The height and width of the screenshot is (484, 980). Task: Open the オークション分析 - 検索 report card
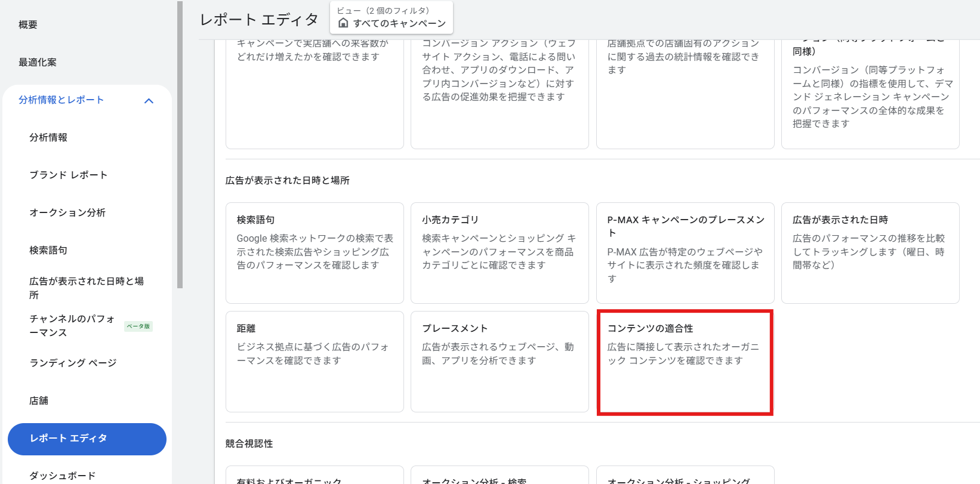pos(500,475)
